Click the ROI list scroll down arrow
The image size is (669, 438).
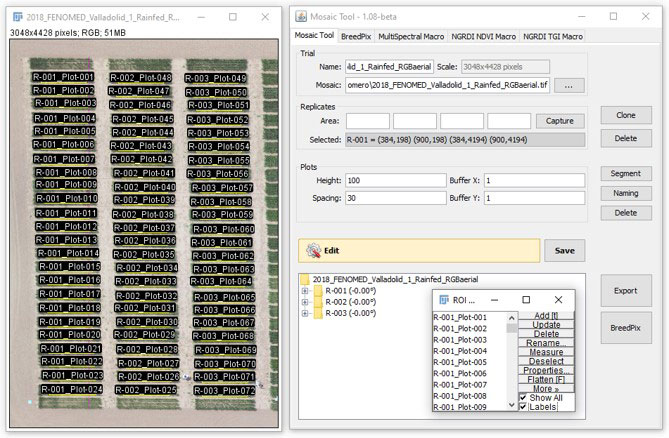coord(512,405)
